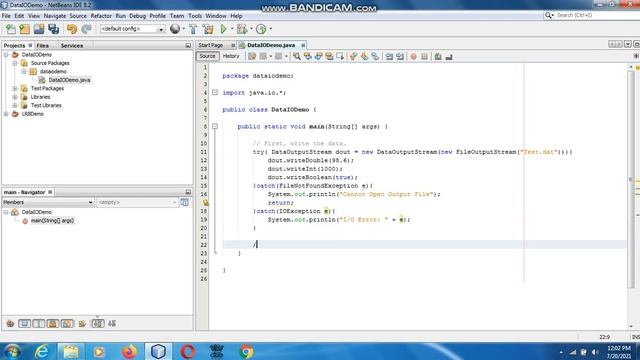Open Firefox from the taskbar
The width and height of the screenshot is (640, 360).
(x=129, y=351)
